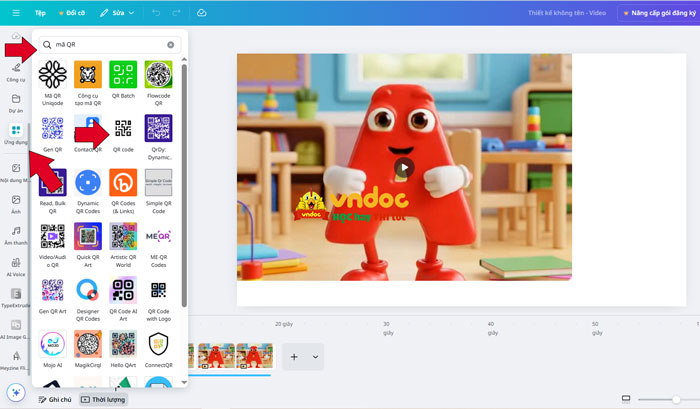Click the magic assistant sparkle button

coord(16,392)
